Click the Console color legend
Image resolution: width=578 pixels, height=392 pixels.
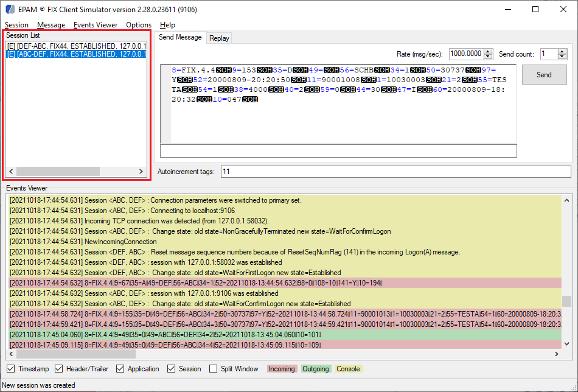click(x=348, y=369)
